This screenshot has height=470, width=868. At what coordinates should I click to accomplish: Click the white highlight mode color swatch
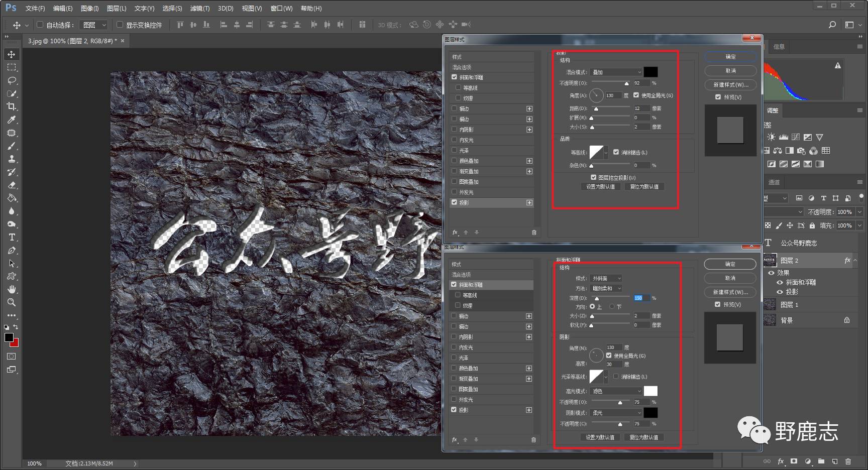click(650, 391)
